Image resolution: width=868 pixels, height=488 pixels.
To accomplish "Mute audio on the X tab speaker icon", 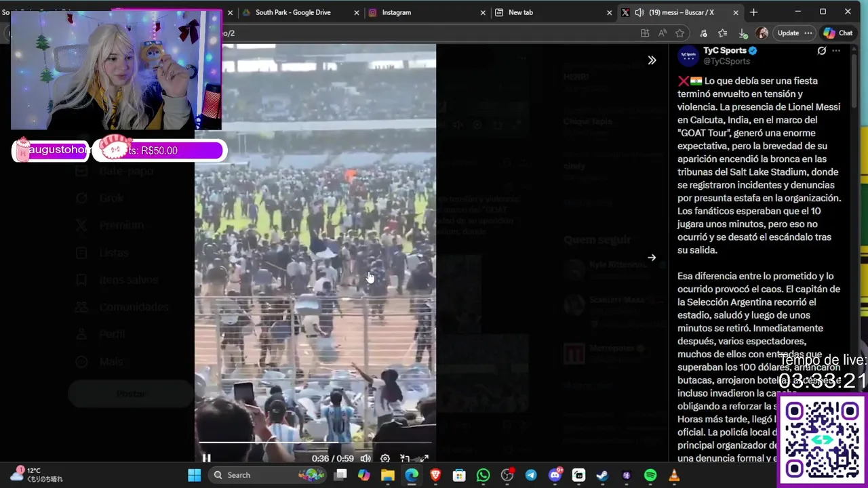I will 639,12.
